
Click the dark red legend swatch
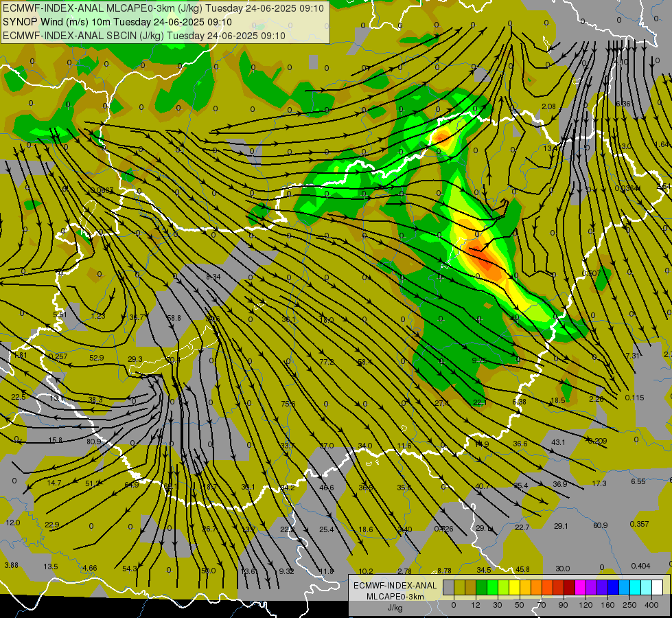tap(570, 588)
